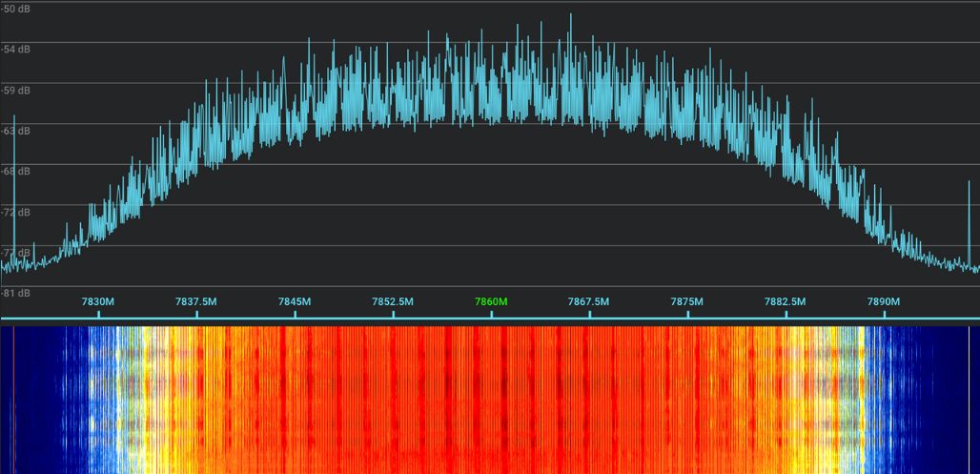Click the 7830M frequency axis label

[x=98, y=301]
